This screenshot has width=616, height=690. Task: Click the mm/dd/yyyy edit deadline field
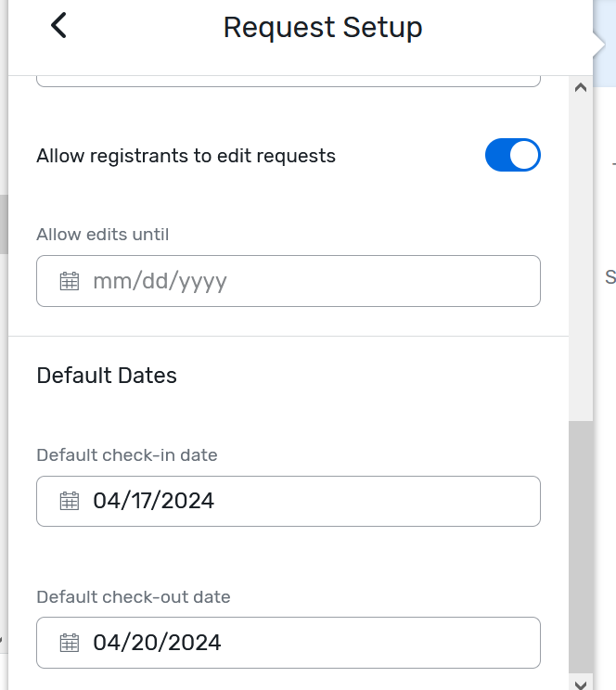289,281
